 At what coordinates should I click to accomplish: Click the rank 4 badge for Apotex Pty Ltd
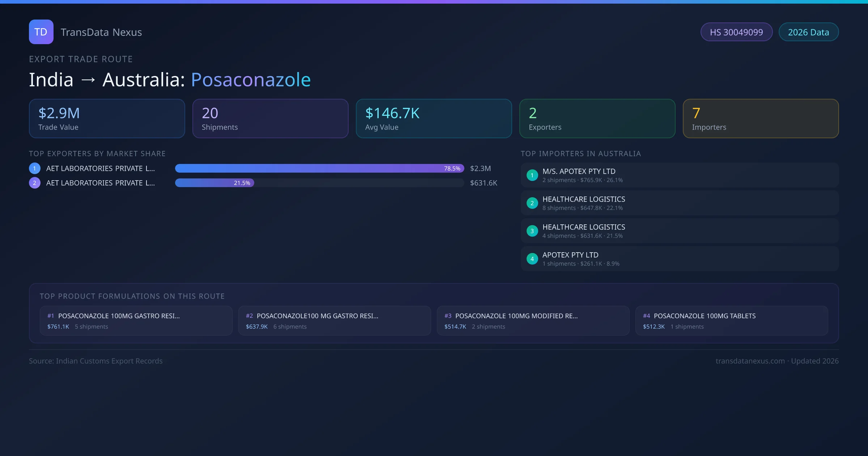click(532, 259)
